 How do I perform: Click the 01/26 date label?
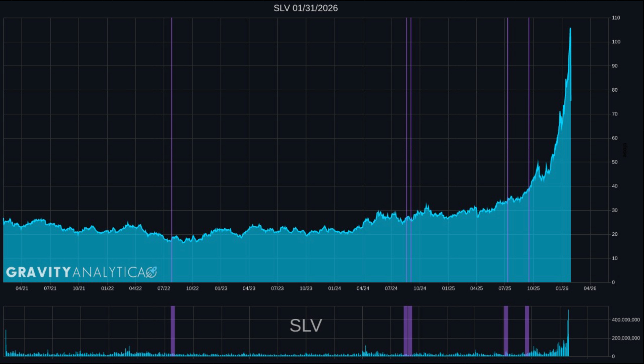pos(562,288)
